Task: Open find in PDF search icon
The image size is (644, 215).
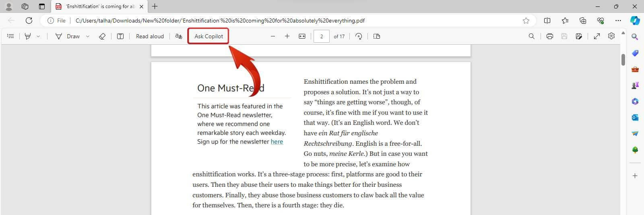Action: pyautogui.click(x=531, y=36)
